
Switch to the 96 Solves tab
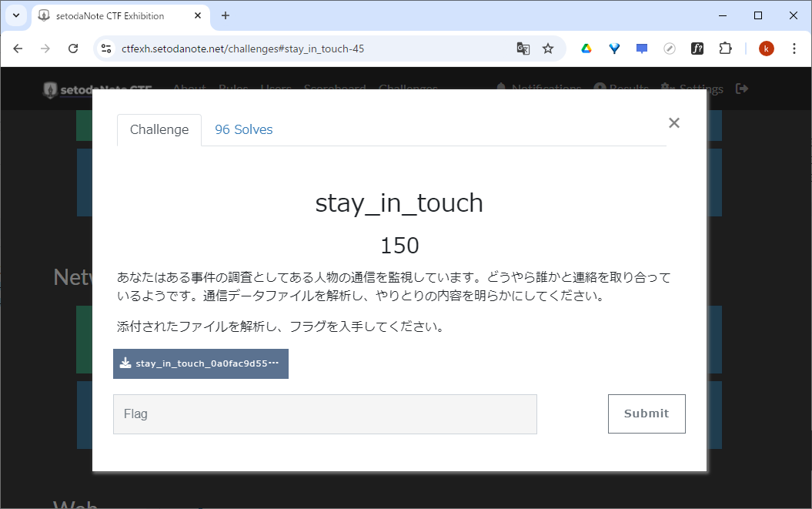243,129
